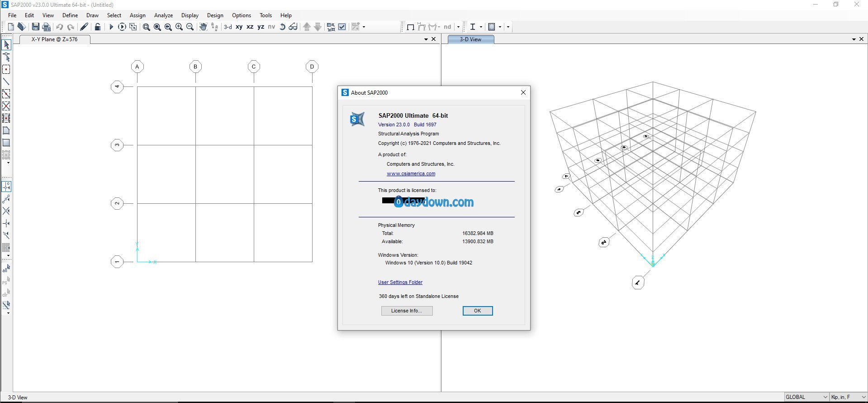Rotate 3D view icon

click(x=282, y=27)
